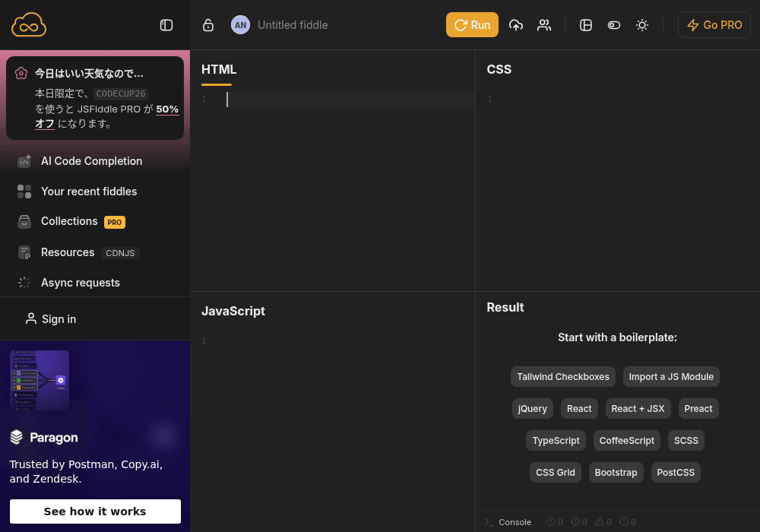Click Sign in

(59, 318)
